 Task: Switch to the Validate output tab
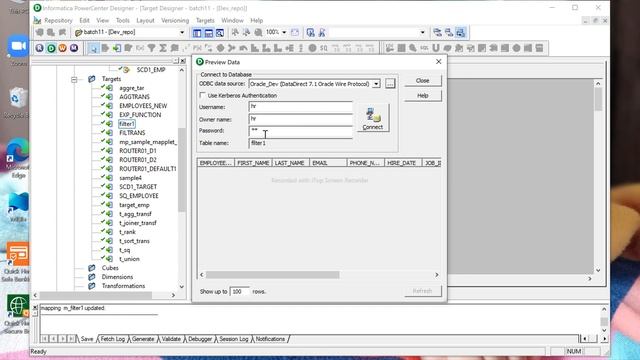click(x=171, y=339)
